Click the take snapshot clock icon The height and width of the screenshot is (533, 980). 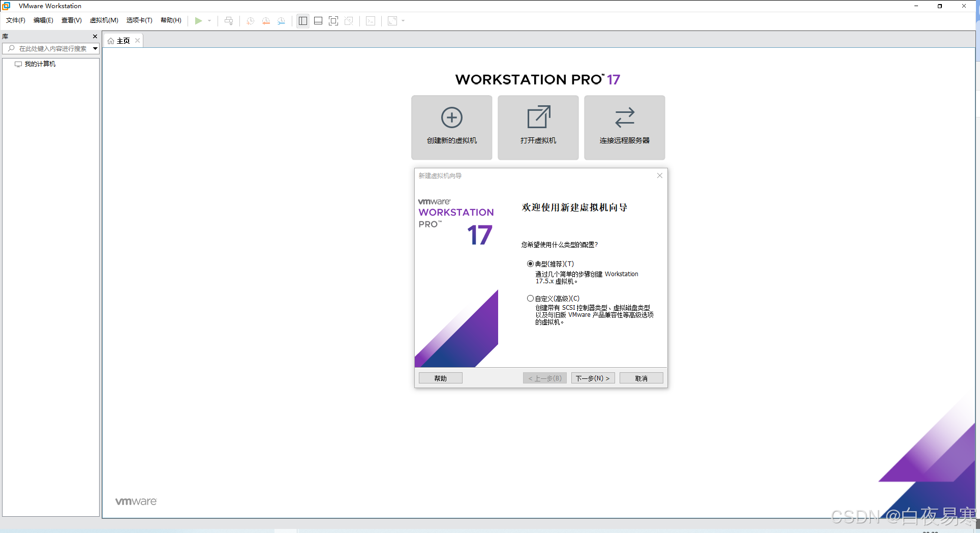(x=250, y=21)
